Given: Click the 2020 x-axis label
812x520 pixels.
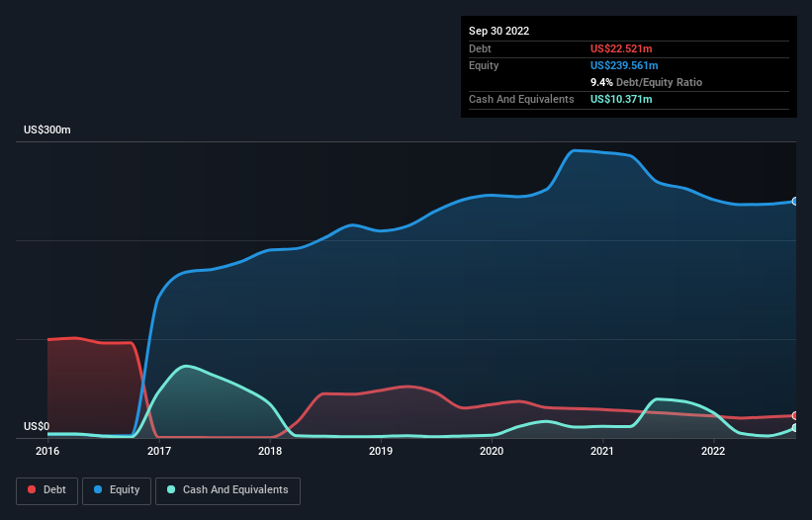Looking at the screenshot, I should click(492, 451).
